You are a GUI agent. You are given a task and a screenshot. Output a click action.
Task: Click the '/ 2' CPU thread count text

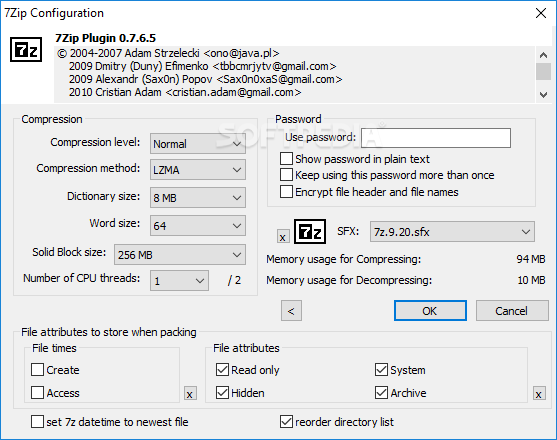(x=234, y=281)
